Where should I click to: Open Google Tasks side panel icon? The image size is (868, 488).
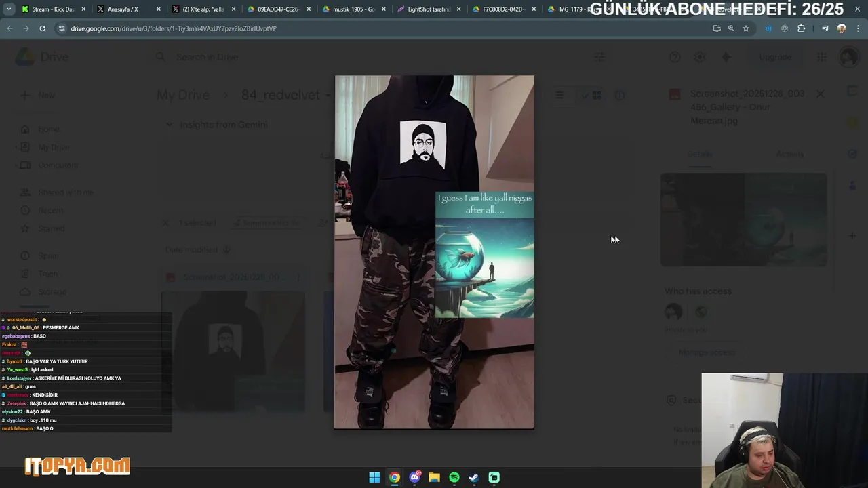[x=853, y=154]
